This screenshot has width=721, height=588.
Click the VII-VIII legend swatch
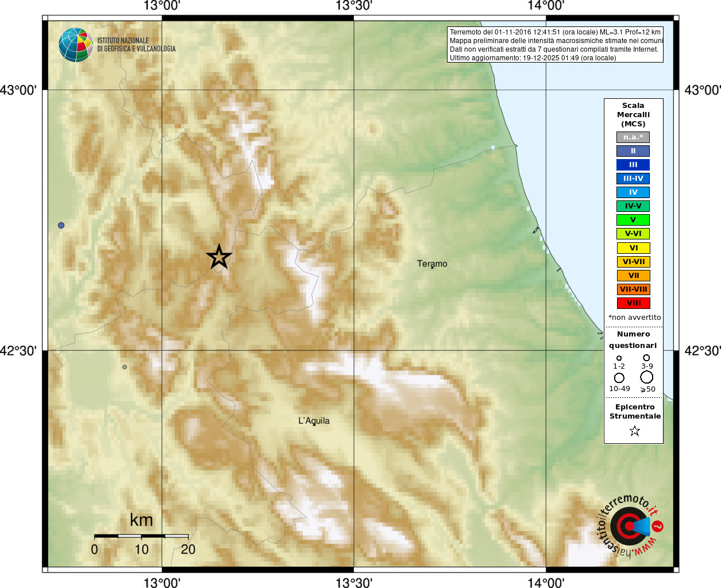click(x=633, y=289)
